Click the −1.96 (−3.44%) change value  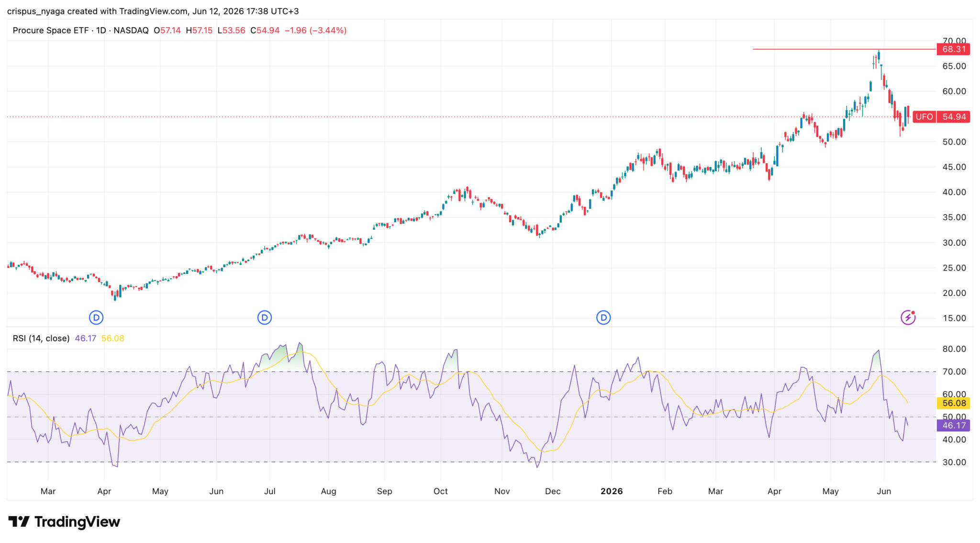(x=316, y=30)
